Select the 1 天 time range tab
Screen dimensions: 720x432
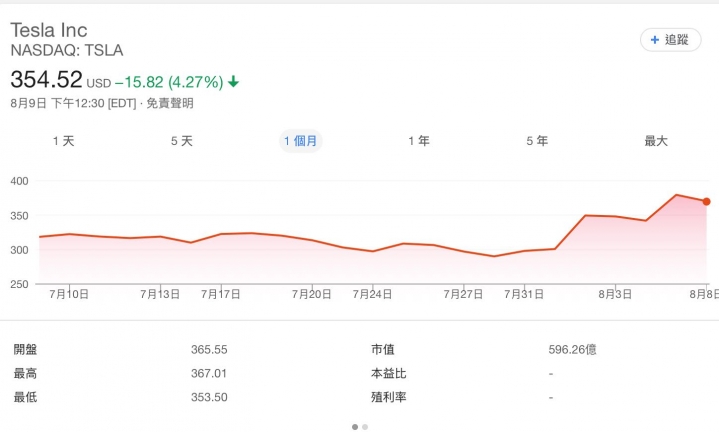tap(63, 141)
